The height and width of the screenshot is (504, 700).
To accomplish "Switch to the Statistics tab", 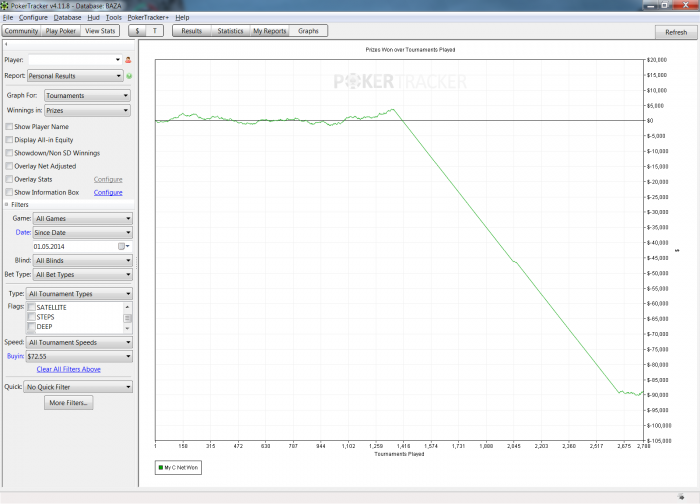I will coord(230,32).
